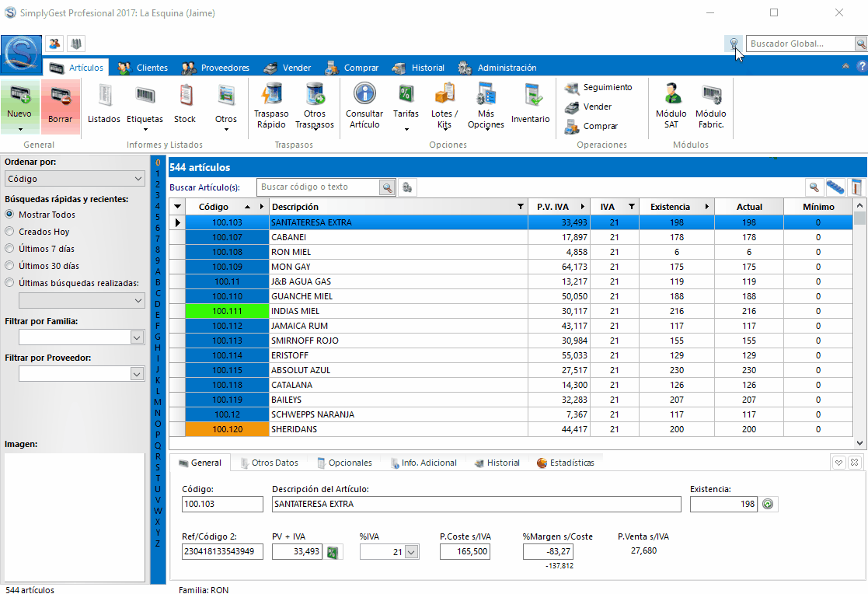Open Lotes / Kits
The width and height of the screenshot is (868, 594).
(444, 106)
